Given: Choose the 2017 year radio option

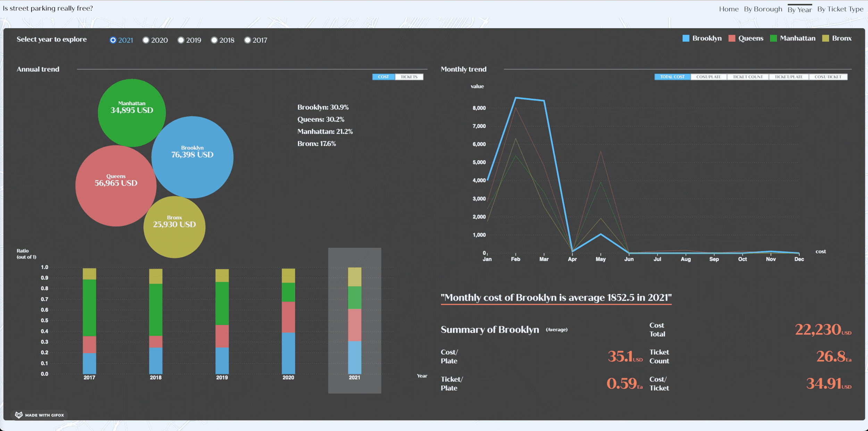Looking at the screenshot, I should point(248,40).
